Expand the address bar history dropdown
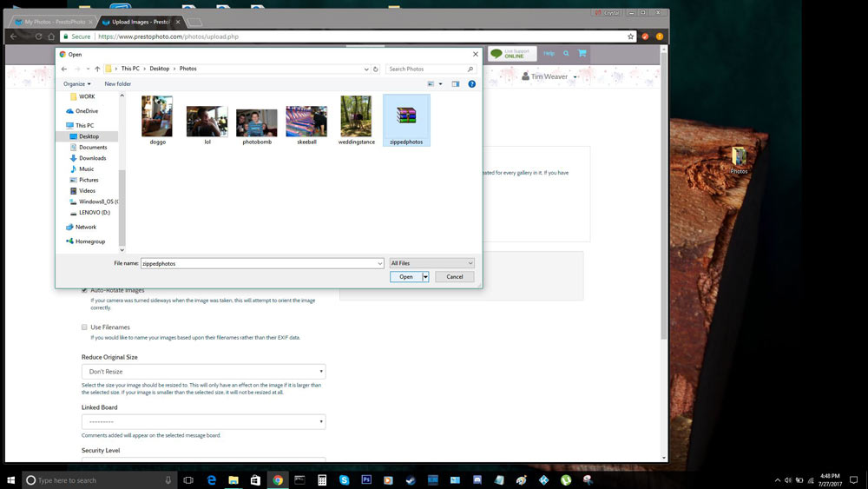868x489 pixels. pyautogui.click(x=366, y=69)
